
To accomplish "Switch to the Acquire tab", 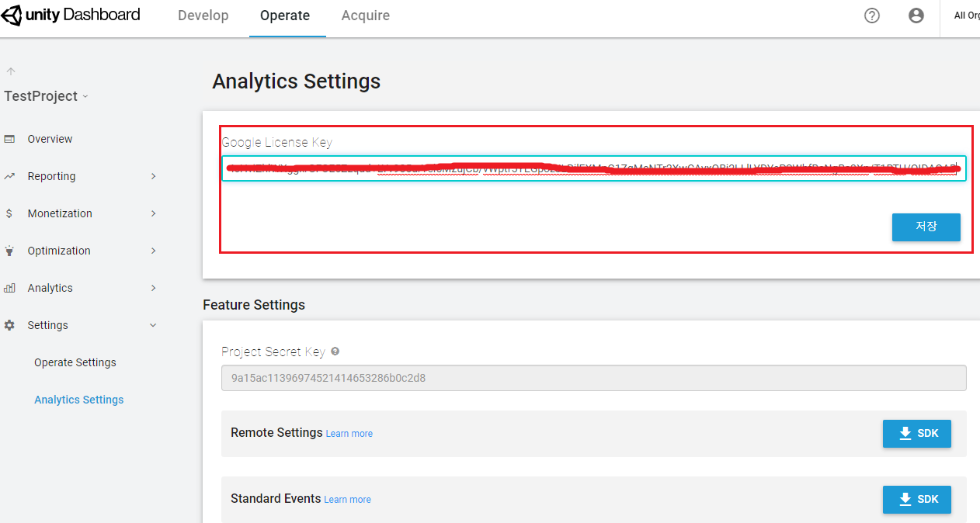I will tap(366, 16).
